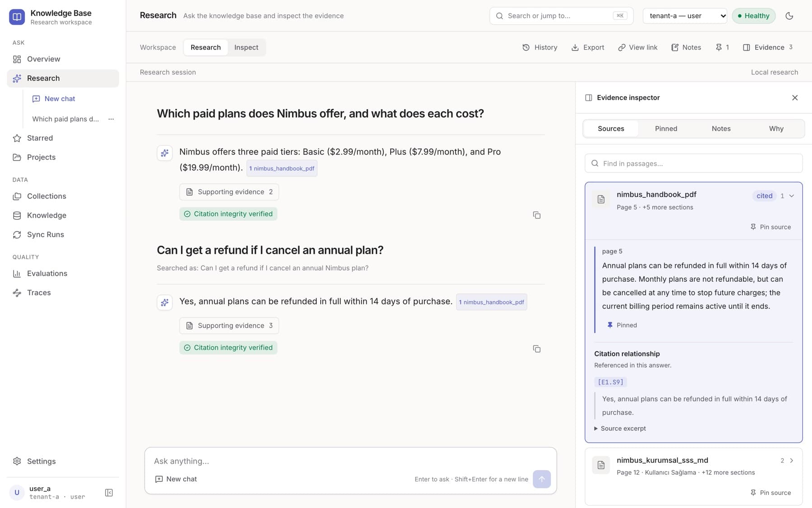Image resolution: width=812 pixels, height=508 pixels.
Task: Select the Why tab
Action: click(x=776, y=129)
